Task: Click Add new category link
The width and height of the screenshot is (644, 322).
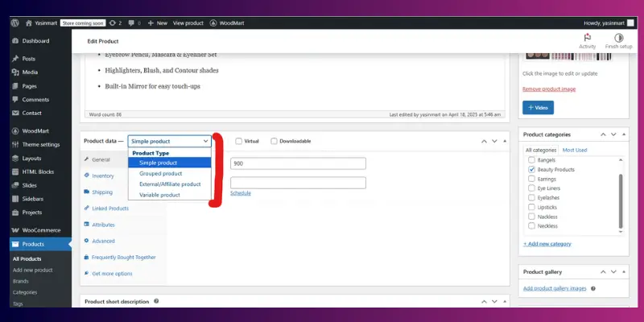Action: (x=547, y=244)
